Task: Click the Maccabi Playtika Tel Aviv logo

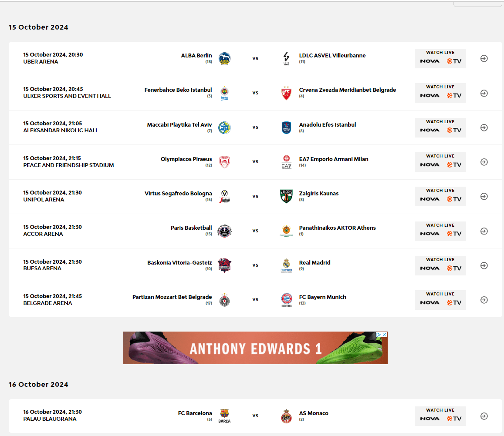Action: 224,127
